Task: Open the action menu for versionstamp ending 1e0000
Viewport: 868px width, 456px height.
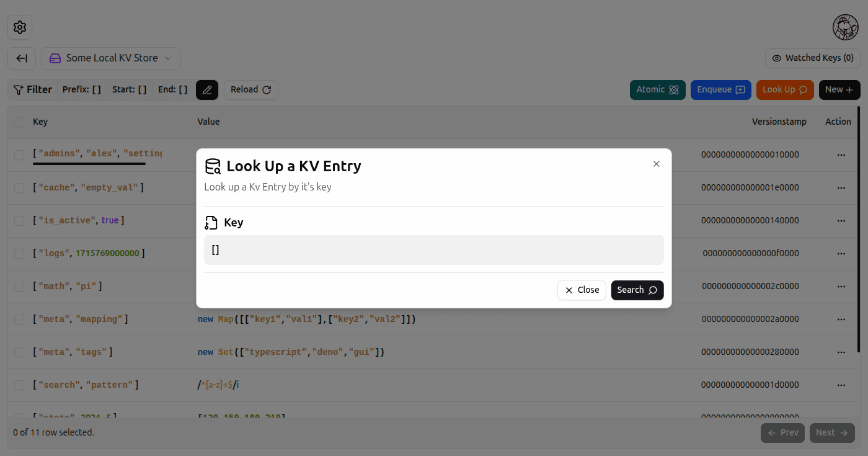Action: click(841, 187)
